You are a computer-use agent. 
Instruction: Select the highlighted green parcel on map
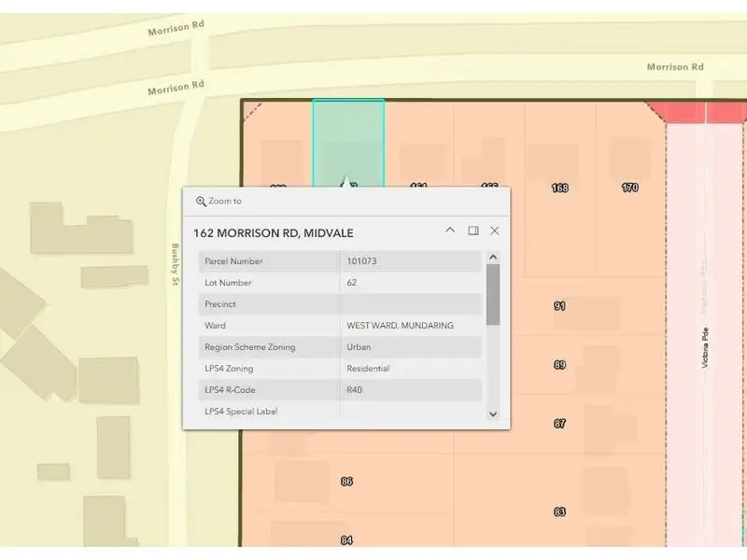point(348,140)
